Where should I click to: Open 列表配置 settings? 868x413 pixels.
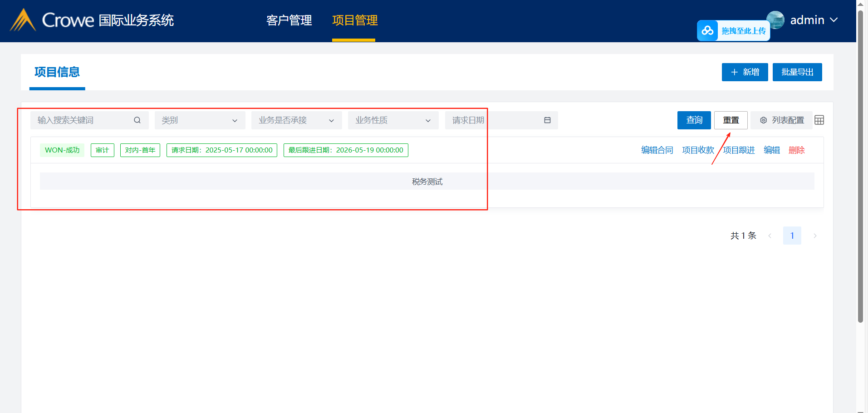tap(781, 120)
